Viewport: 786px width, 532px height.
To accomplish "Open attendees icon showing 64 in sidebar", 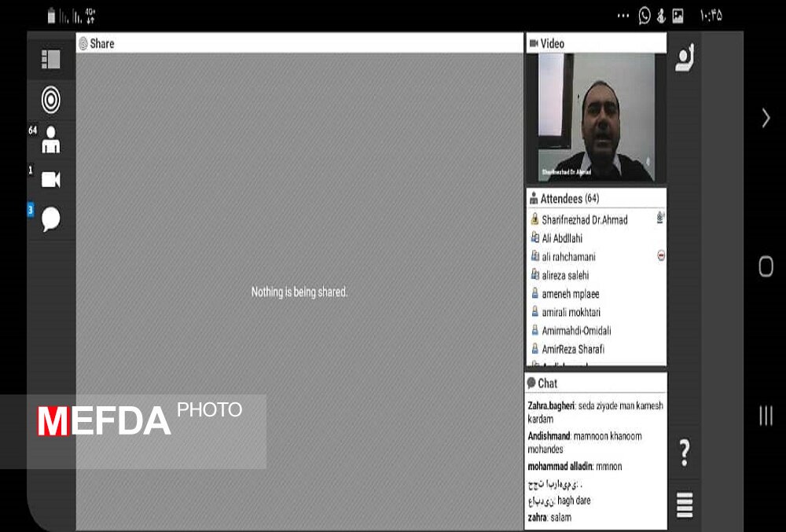I will pos(51,140).
